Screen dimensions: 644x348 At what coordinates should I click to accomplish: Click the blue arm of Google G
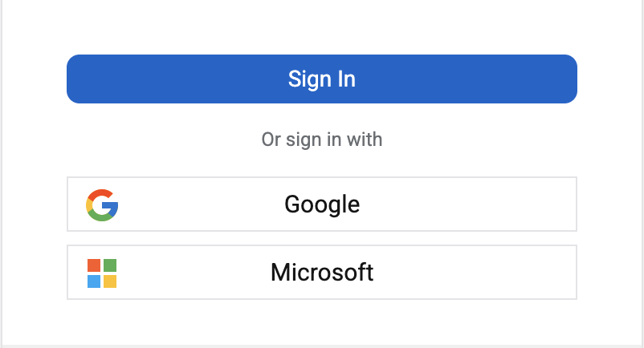112,207
